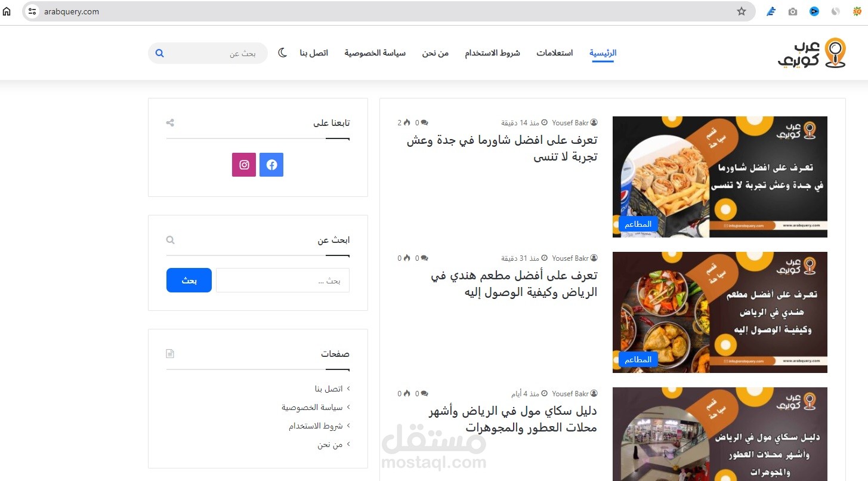Bookmark this page with the star icon
Viewport: 868px width, 481px height.
click(x=742, y=11)
